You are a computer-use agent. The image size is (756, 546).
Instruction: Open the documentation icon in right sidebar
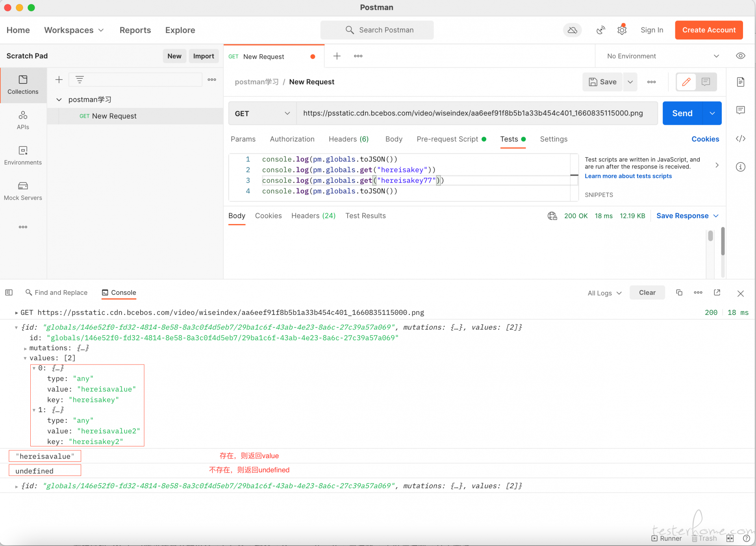click(x=741, y=82)
